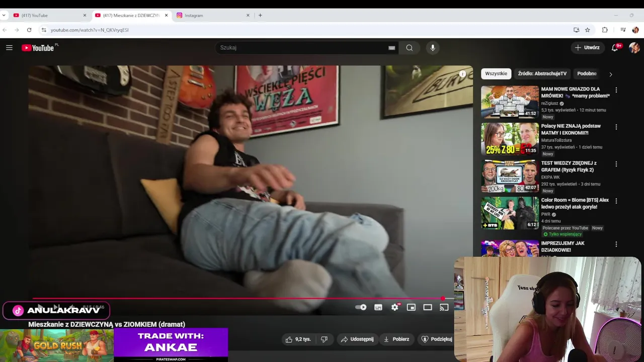View site information icon in address bar
The width and height of the screenshot is (644, 362).
coord(44,30)
